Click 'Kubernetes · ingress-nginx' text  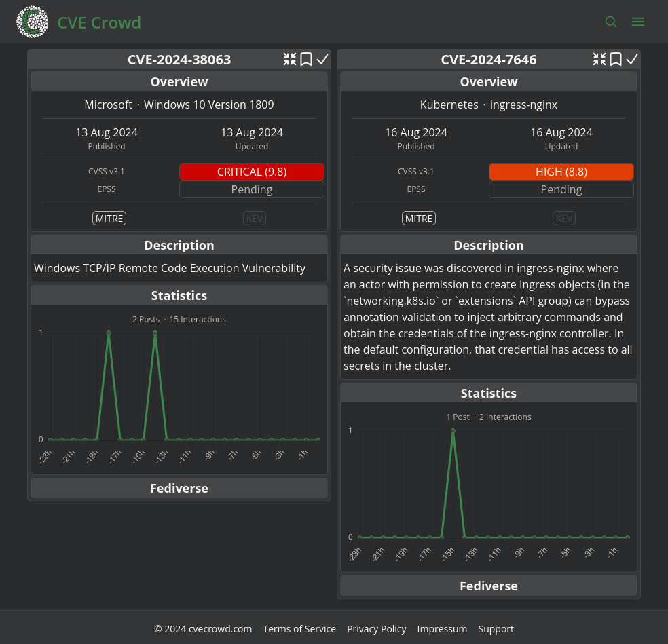coord(489,105)
